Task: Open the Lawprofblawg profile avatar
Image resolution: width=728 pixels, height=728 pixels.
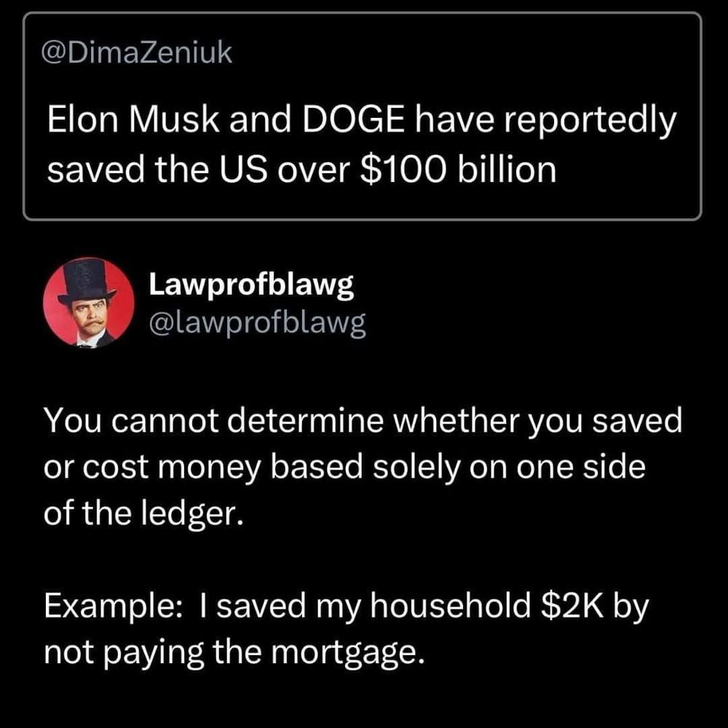Action: [x=89, y=303]
